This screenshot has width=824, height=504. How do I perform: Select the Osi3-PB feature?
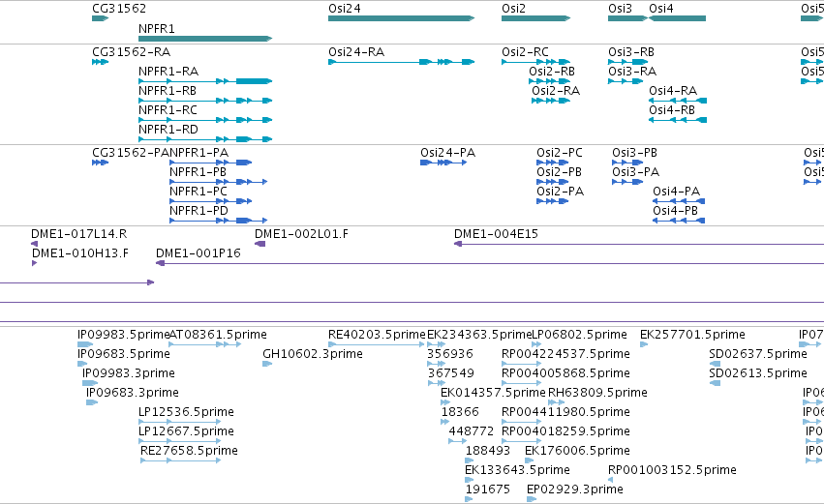(627, 163)
